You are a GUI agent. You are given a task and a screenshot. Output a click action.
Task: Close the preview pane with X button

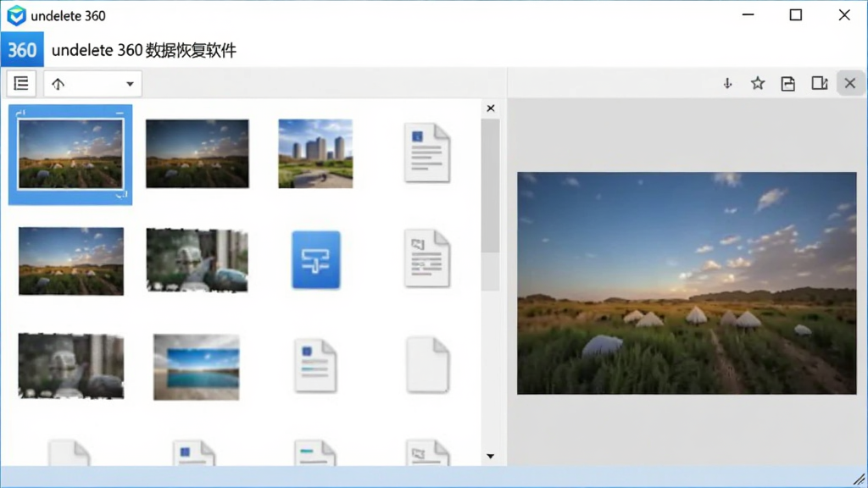click(x=850, y=84)
